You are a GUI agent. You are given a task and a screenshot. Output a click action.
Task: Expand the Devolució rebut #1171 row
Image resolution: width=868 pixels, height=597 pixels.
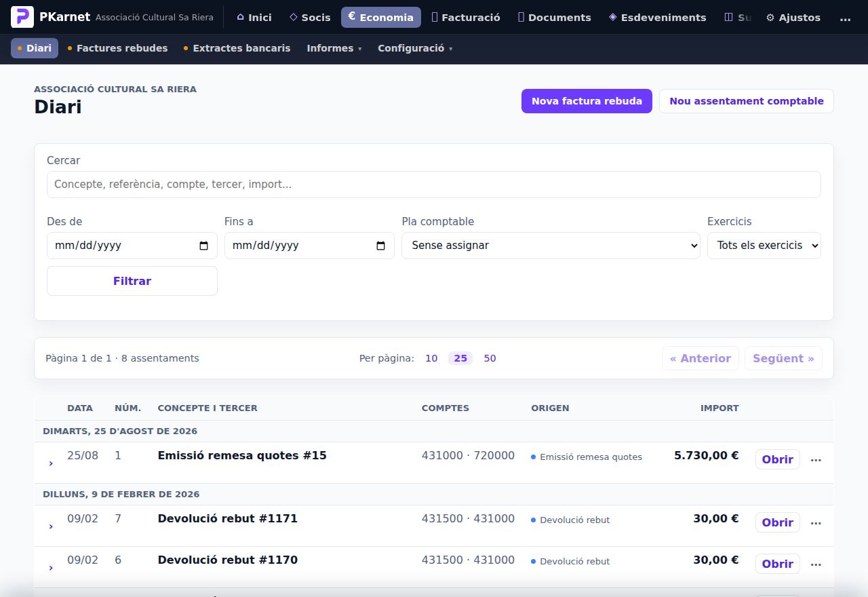pyautogui.click(x=51, y=526)
